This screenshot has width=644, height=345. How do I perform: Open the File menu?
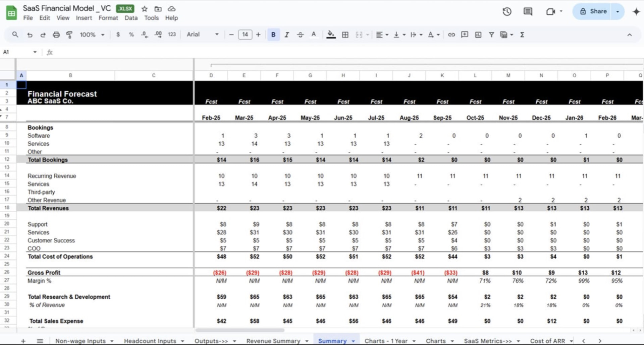[x=28, y=18]
